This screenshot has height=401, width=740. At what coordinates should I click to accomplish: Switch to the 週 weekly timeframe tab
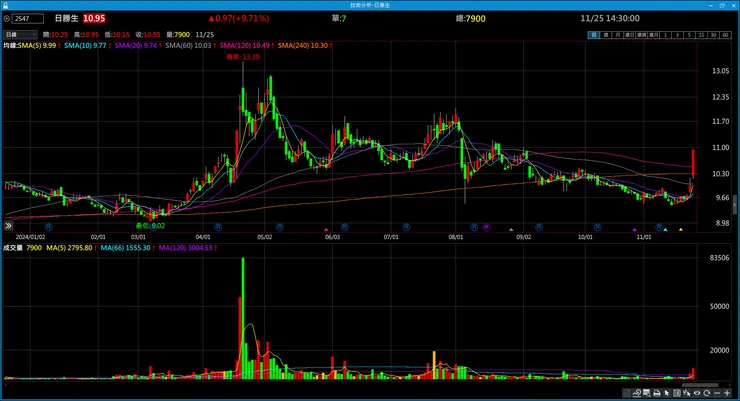(606, 35)
